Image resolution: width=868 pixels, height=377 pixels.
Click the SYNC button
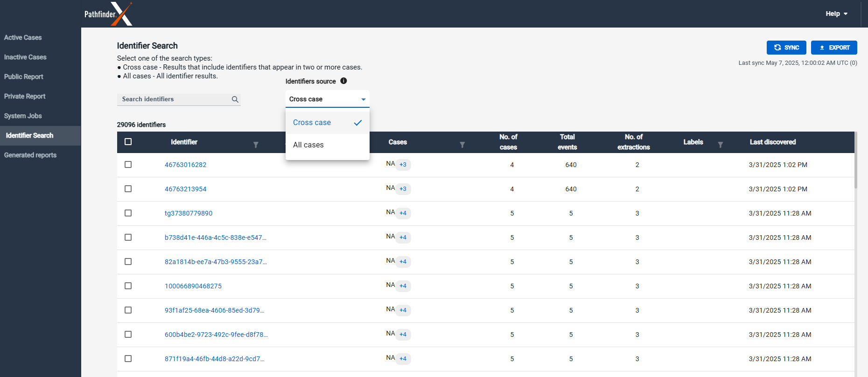786,48
